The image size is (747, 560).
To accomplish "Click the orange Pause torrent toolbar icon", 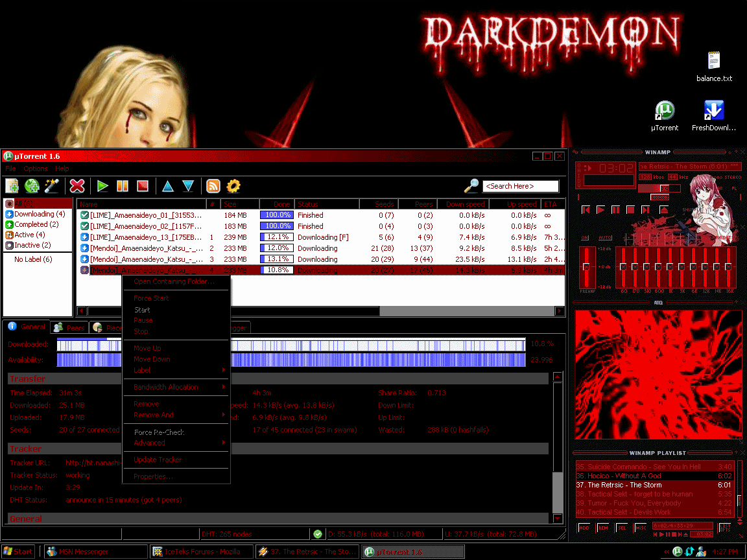I will point(123,186).
